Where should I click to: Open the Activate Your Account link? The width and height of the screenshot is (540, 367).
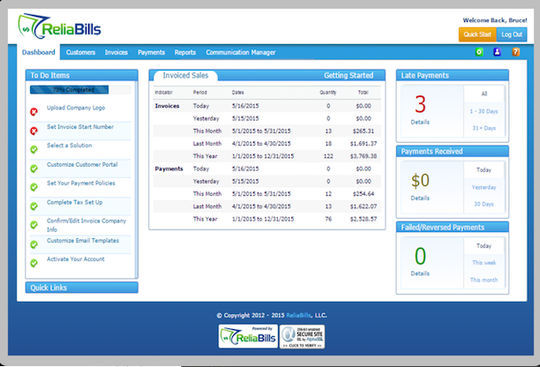point(75,259)
